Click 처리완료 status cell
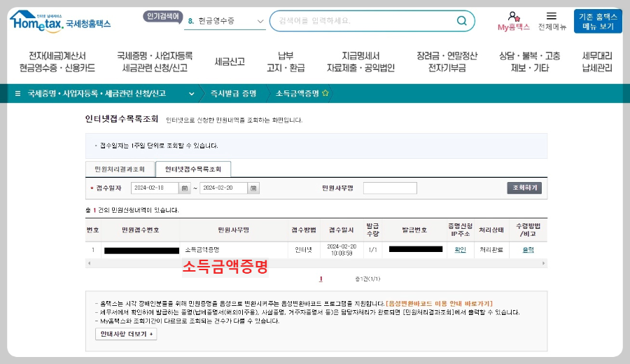630x364 pixels. [491, 249]
